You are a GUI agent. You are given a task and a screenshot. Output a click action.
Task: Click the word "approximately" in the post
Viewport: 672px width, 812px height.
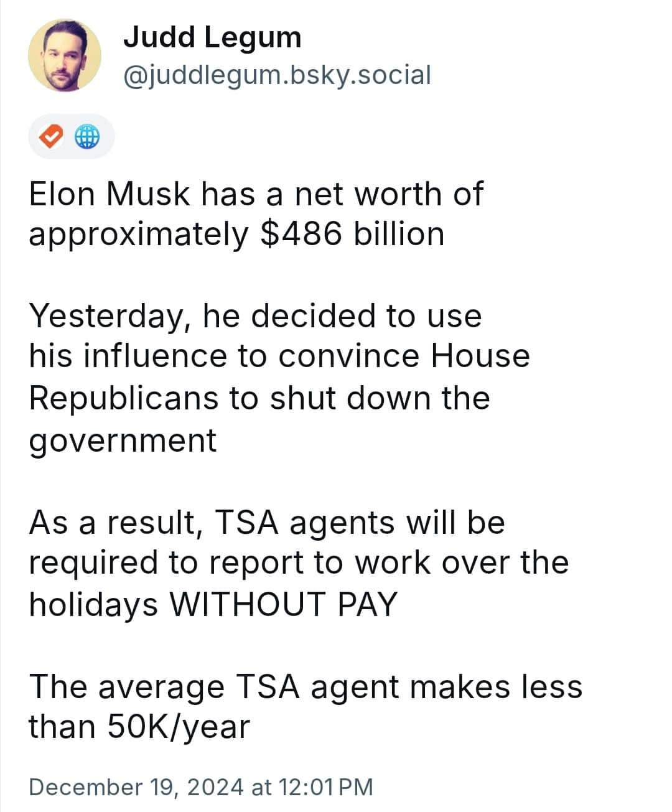138,234
